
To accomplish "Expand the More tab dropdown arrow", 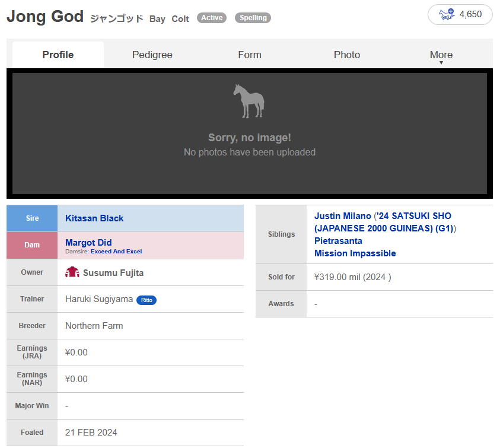I will [441, 63].
